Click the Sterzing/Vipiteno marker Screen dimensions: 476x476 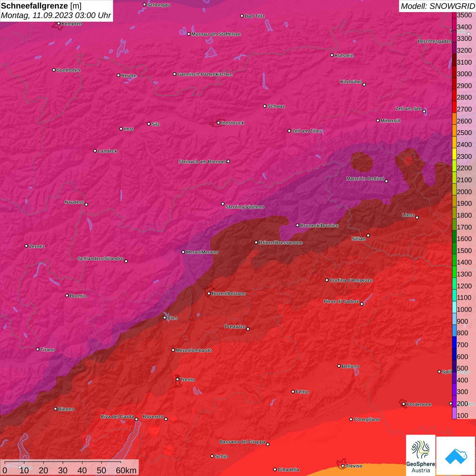[x=223, y=204]
